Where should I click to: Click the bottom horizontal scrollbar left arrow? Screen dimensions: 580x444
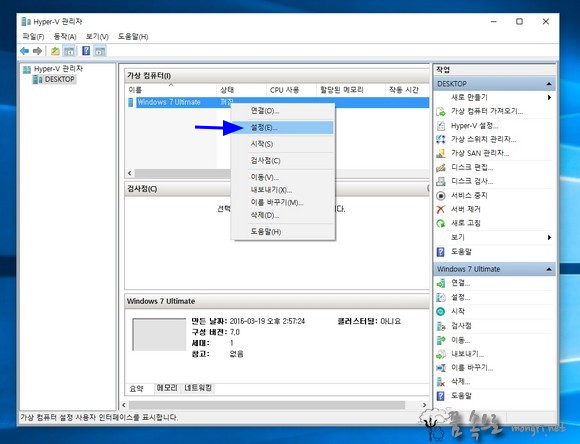124,405
